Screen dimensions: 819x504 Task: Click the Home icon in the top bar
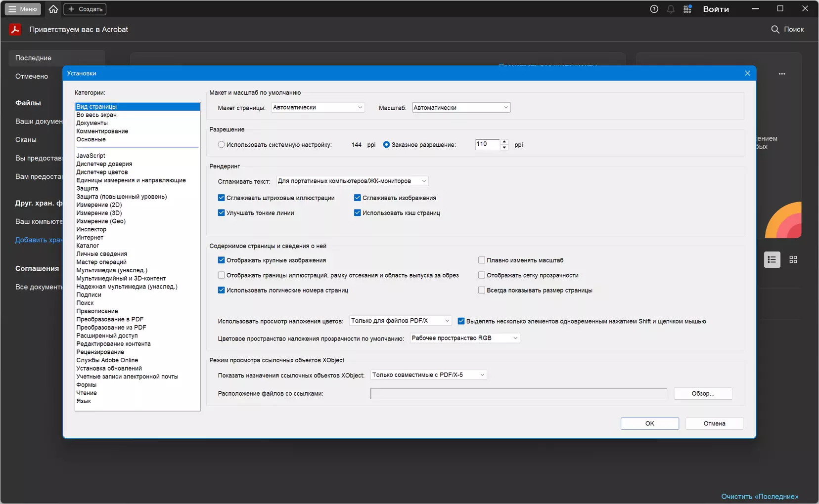(x=53, y=9)
